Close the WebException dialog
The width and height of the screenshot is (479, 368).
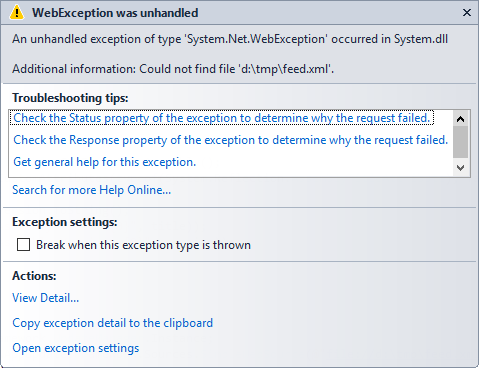point(467,13)
